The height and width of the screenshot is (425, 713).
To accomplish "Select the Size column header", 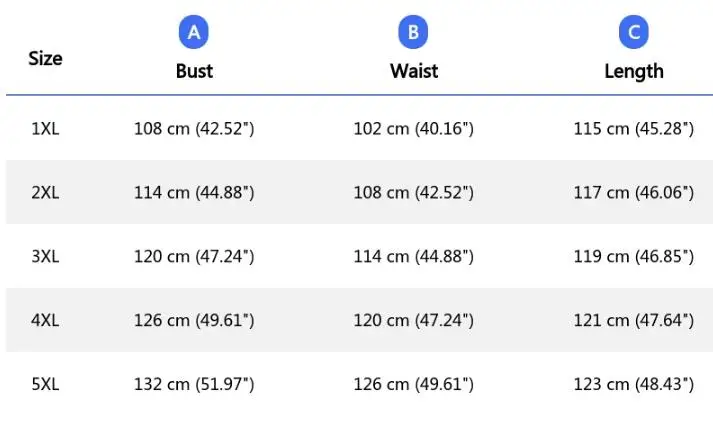I will coord(45,58).
